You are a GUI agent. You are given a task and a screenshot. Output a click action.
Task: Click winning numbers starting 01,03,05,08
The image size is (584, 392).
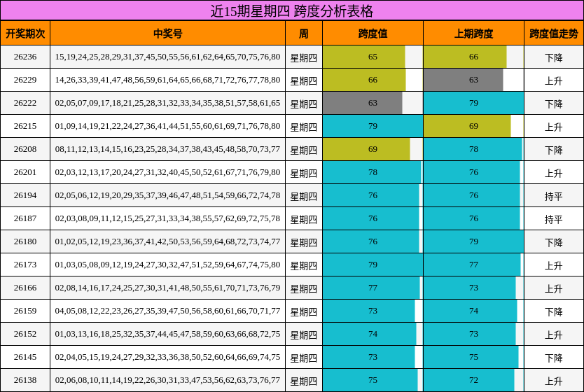tap(167, 265)
